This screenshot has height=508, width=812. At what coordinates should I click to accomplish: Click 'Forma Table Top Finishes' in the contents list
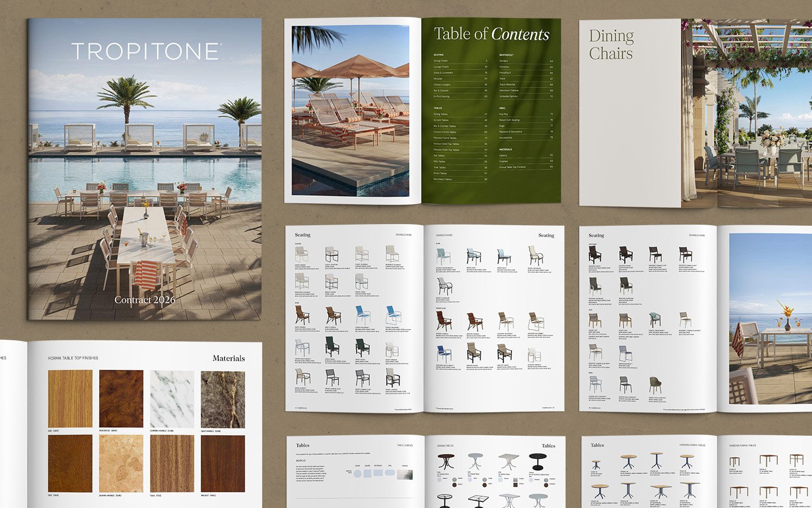(512, 167)
